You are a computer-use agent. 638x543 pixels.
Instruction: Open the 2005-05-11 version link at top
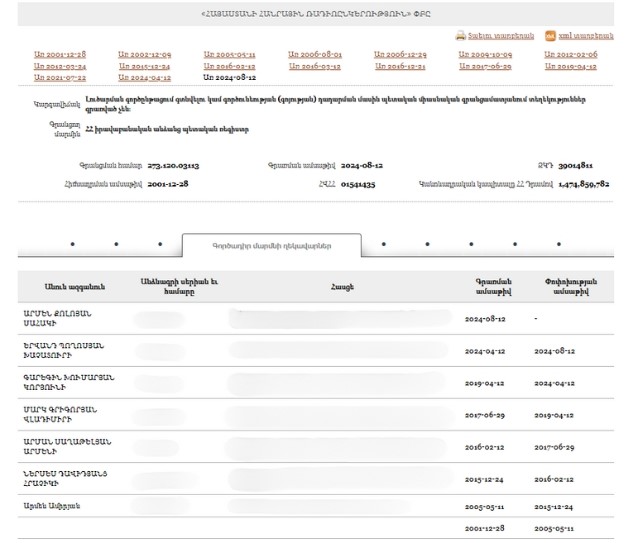[x=229, y=54]
